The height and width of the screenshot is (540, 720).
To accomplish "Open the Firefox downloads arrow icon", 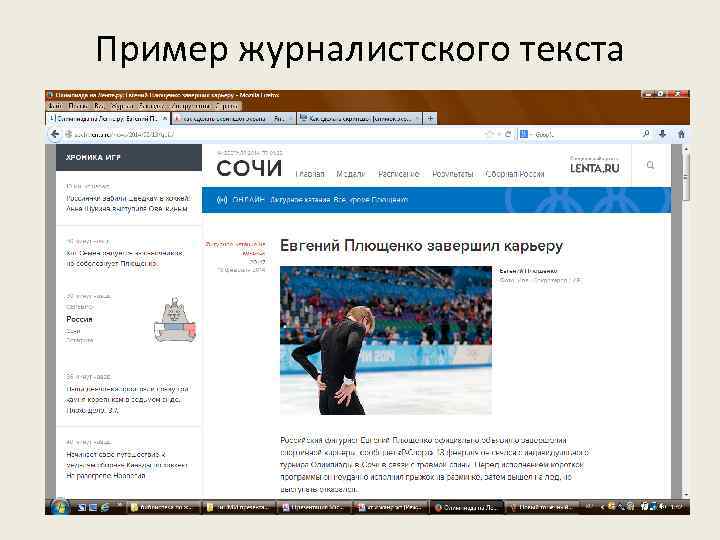I will coord(663,134).
